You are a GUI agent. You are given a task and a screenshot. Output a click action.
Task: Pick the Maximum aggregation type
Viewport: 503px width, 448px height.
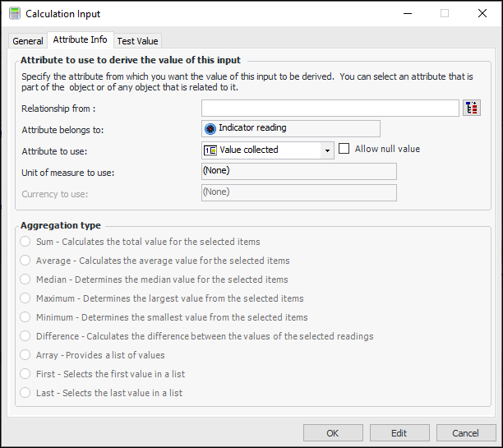point(25,298)
